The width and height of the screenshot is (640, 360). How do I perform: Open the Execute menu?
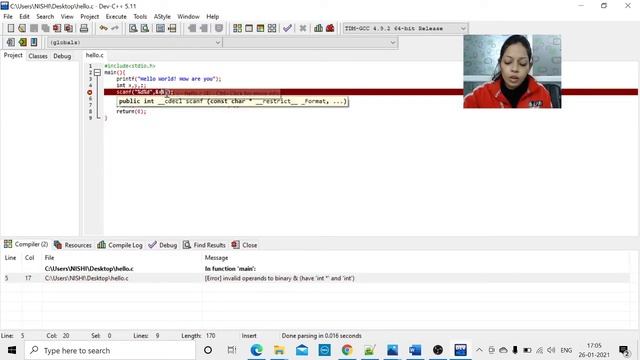point(116,16)
